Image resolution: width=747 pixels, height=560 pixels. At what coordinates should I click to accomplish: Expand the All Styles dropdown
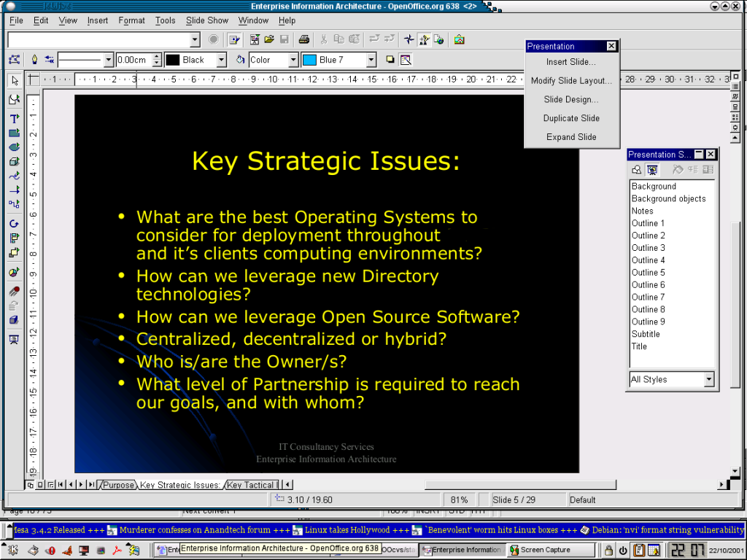pyautogui.click(x=708, y=380)
